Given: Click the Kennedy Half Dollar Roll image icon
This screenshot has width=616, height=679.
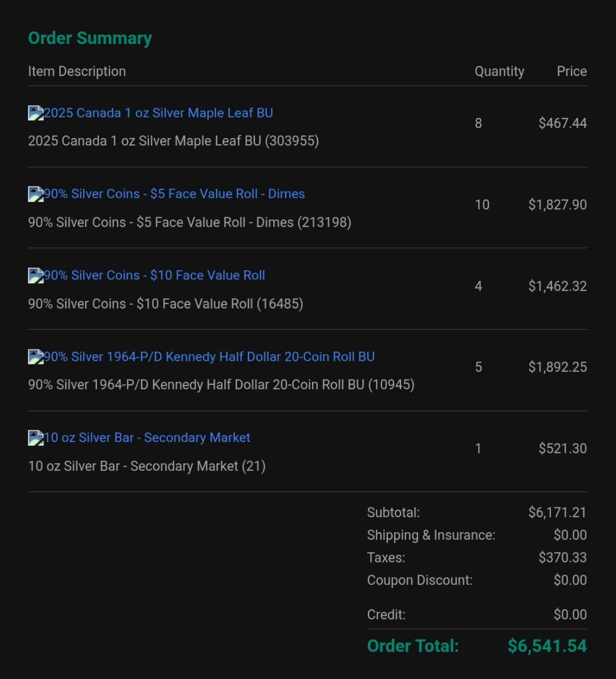Looking at the screenshot, I should coord(35,357).
